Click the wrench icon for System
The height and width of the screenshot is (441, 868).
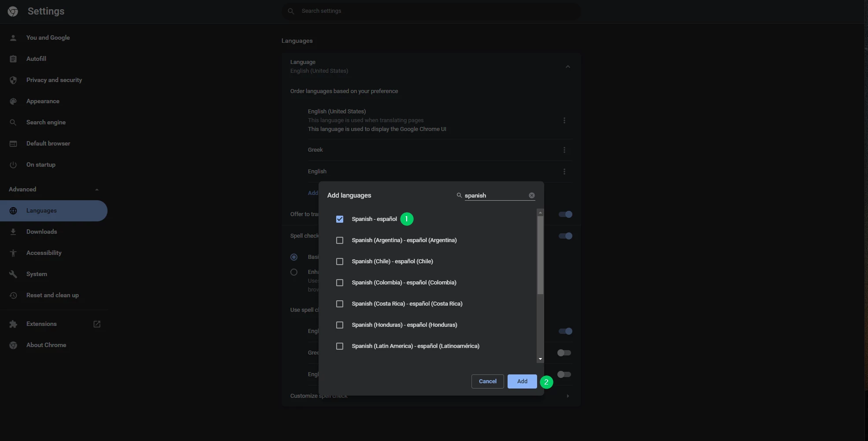13,274
